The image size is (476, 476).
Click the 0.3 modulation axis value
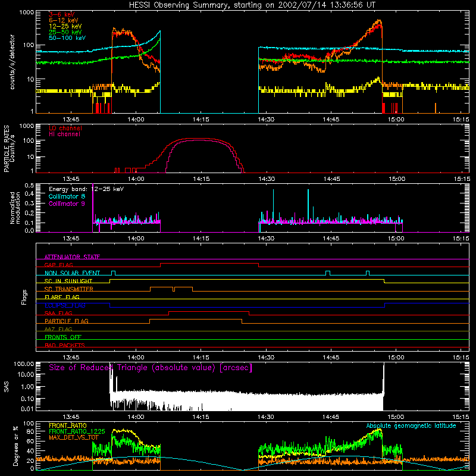[29, 203]
